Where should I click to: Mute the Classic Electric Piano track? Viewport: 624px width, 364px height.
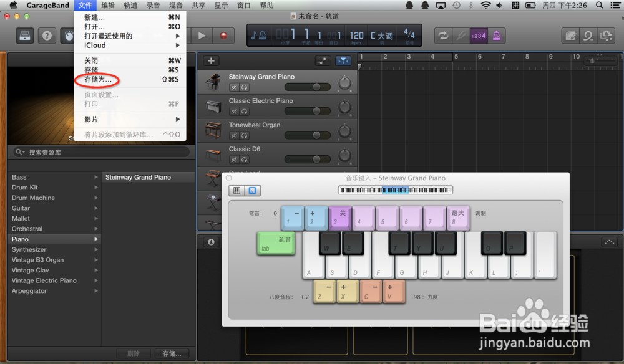click(234, 112)
